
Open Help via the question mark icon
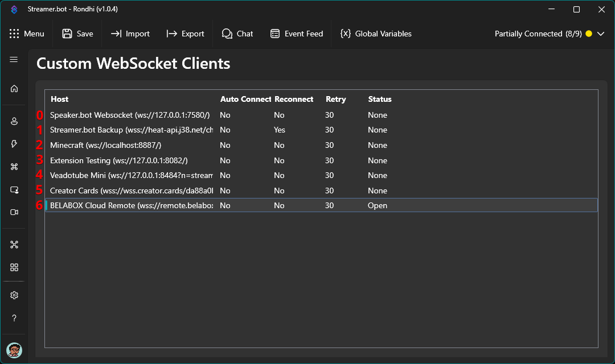point(14,317)
